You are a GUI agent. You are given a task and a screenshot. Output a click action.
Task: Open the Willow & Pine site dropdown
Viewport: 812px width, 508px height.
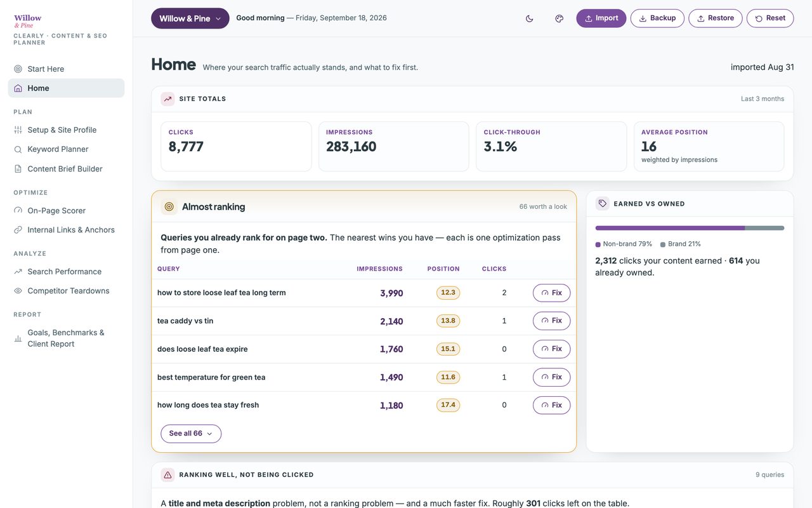(190, 18)
